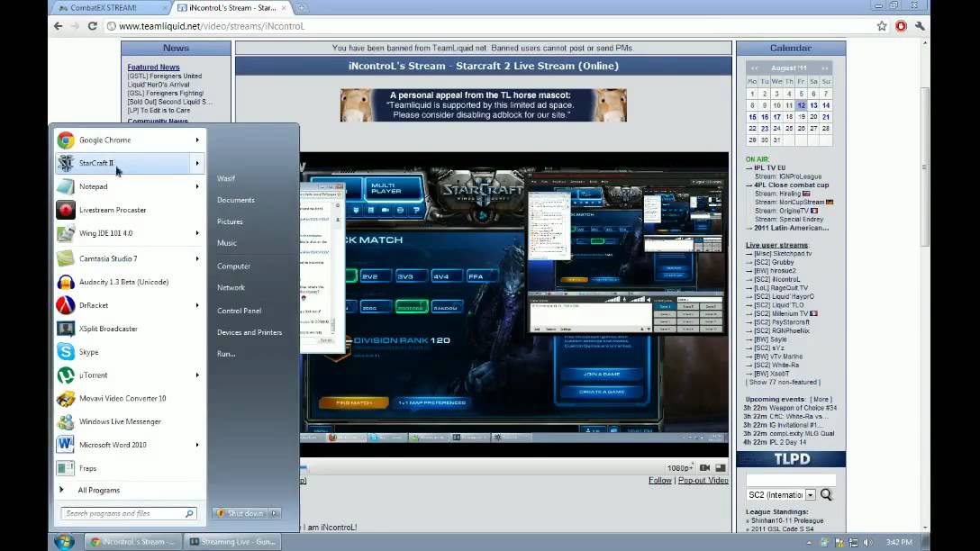Click into Search programs and files box

pyautogui.click(x=129, y=513)
